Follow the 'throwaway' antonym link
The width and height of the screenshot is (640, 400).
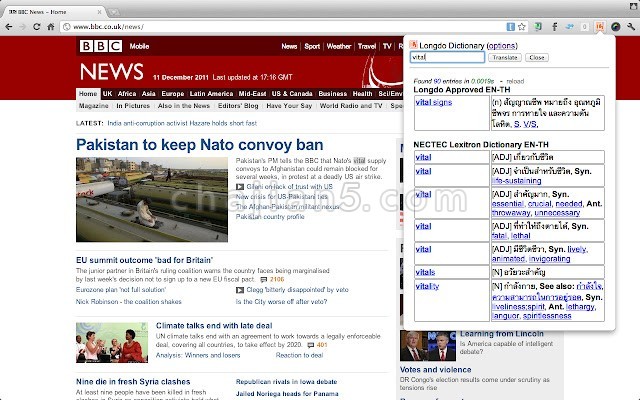pyautogui.click(x=511, y=213)
